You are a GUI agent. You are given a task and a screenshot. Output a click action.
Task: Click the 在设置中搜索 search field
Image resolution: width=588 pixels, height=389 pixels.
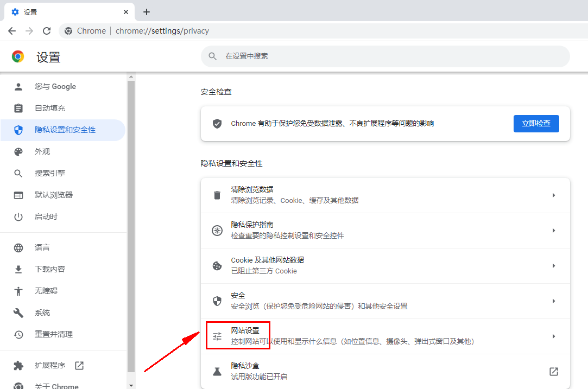[385, 56]
